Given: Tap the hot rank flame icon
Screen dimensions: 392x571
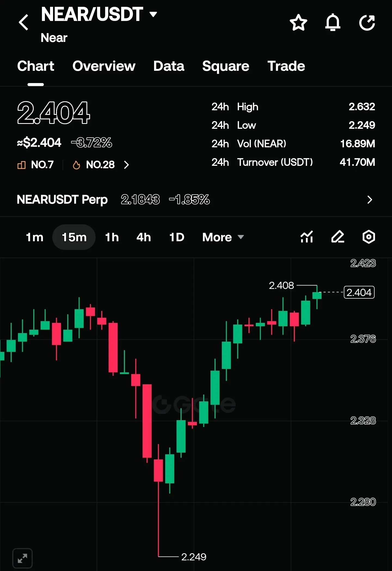Looking at the screenshot, I should click(76, 165).
